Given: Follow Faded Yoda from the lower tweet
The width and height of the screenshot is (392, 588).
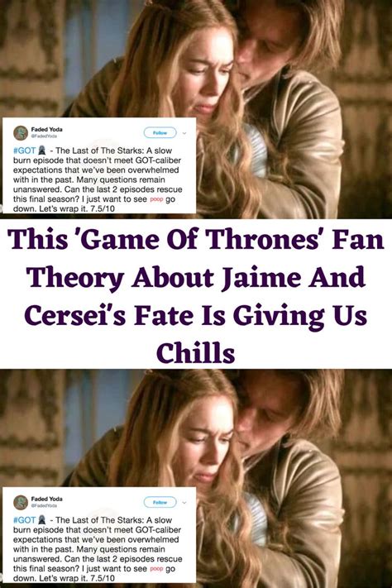Looking at the screenshot, I should coord(160,502).
